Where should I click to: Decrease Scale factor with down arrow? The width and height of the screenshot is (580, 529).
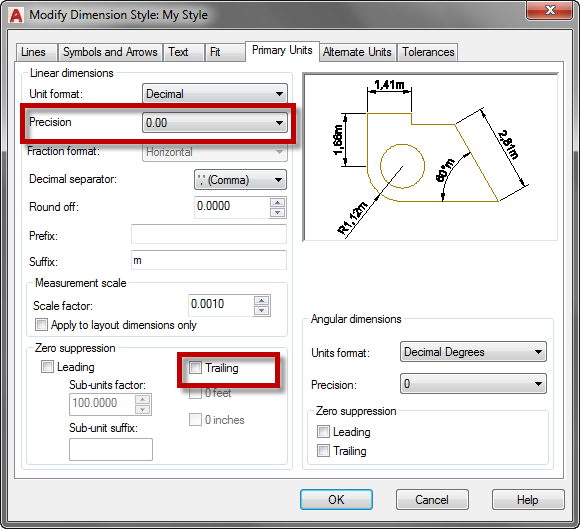[262, 310]
